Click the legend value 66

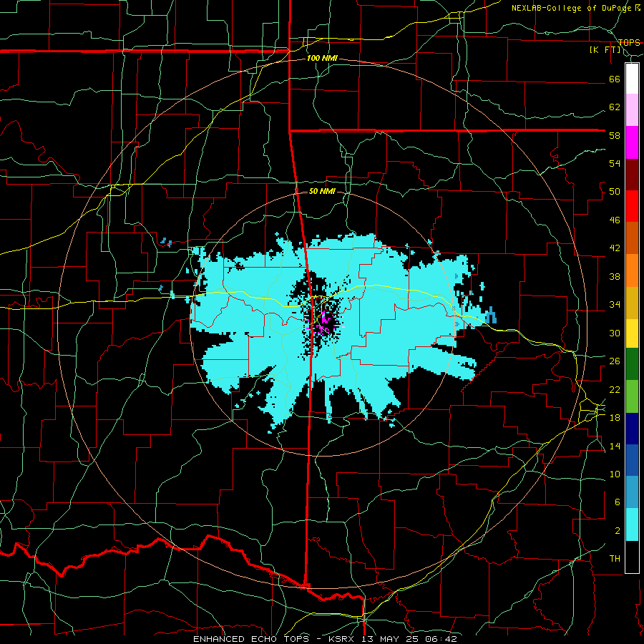point(615,79)
